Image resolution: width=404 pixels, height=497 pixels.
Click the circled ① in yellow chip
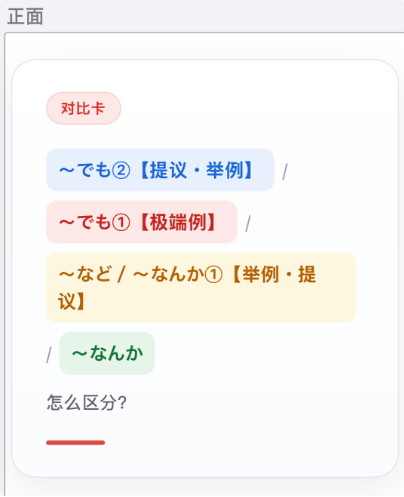click(213, 275)
